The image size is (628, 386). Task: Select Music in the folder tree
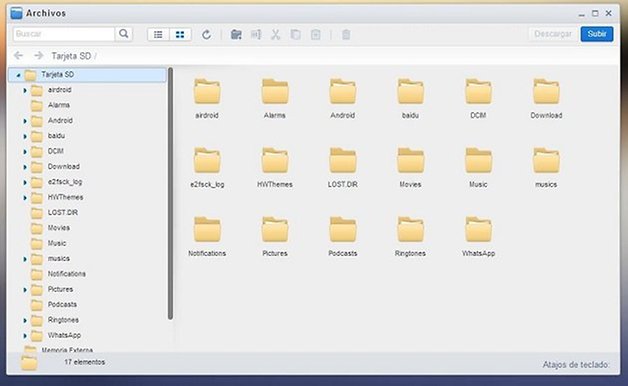[x=57, y=243]
